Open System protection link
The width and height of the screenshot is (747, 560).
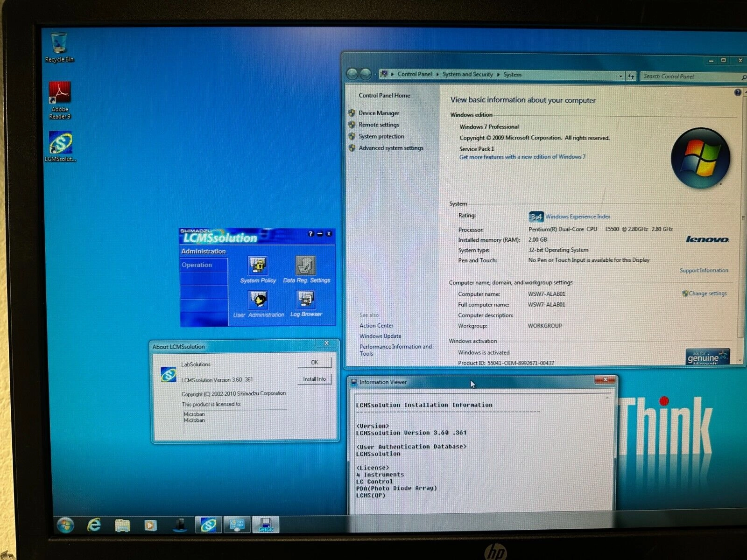[x=381, y=136]
